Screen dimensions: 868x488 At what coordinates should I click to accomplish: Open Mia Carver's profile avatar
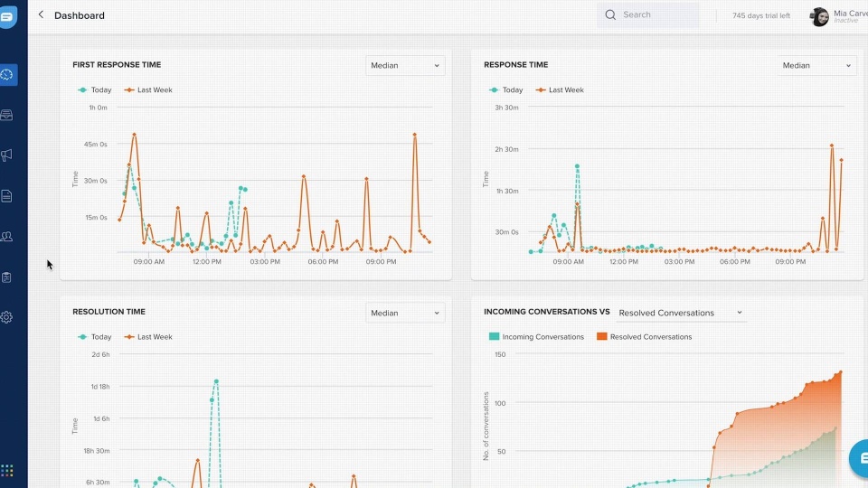pos(819,16)
